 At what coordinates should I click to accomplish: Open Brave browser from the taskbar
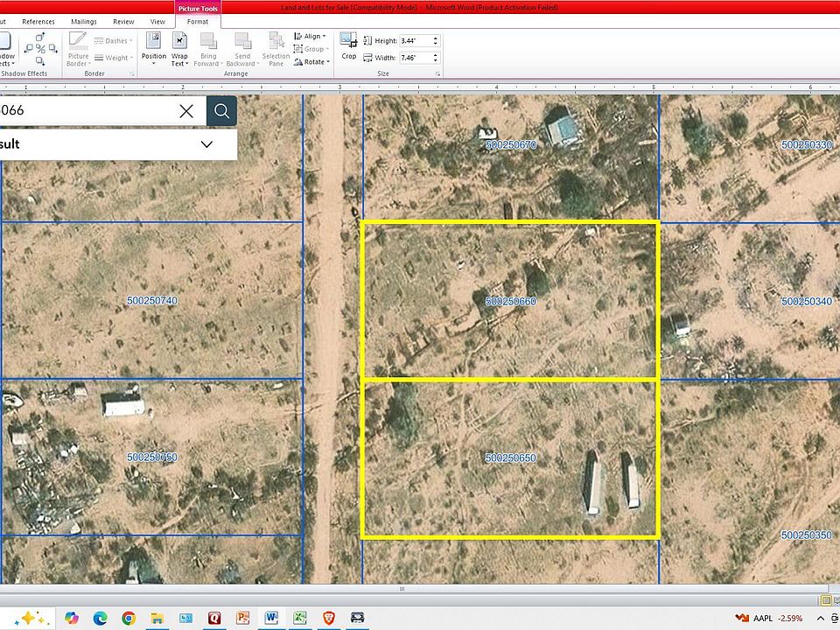point(328,618)
